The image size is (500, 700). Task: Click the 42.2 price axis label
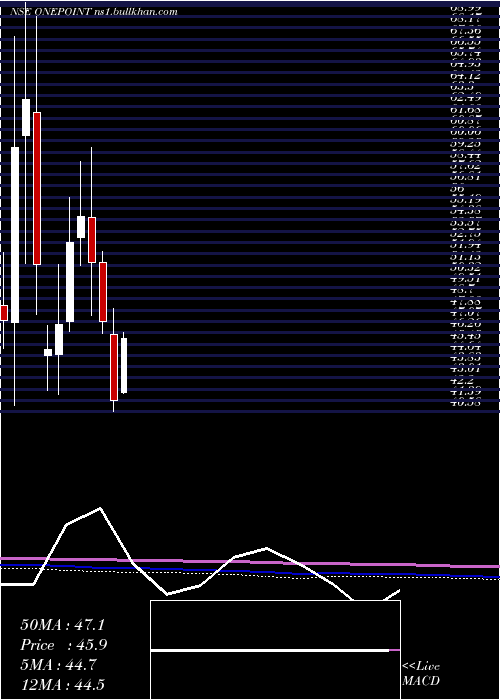pyautogui.click(x=462, y=381)
